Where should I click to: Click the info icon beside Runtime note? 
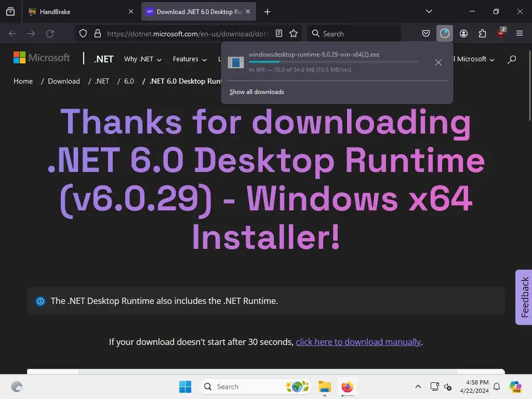pos(41,301)
